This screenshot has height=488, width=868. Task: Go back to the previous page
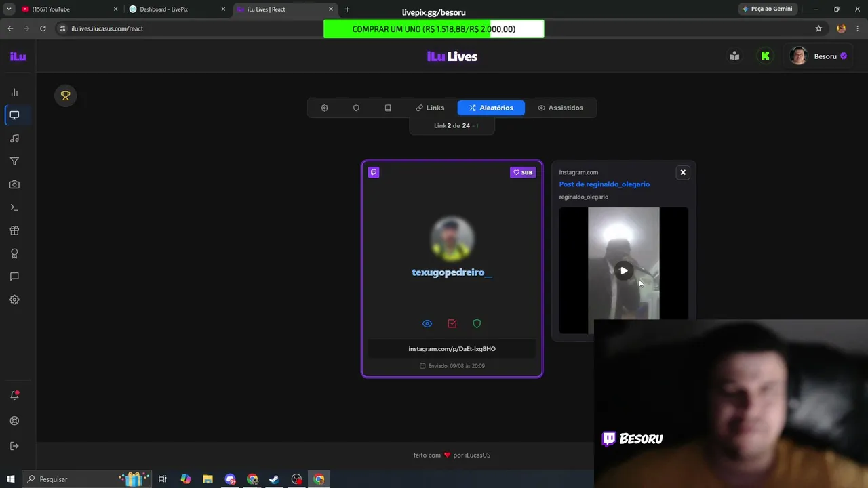click(x=10, y=28)
